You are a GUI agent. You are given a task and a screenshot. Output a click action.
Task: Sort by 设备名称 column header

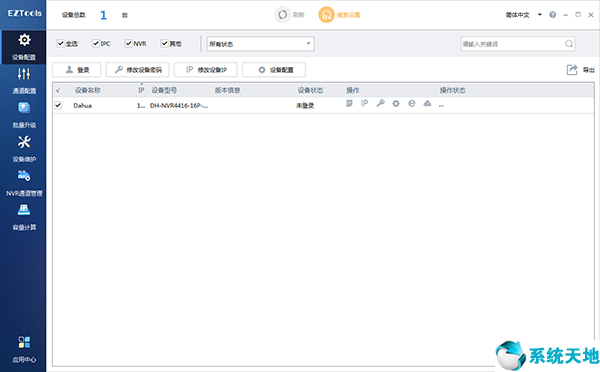tap(88, 90)
